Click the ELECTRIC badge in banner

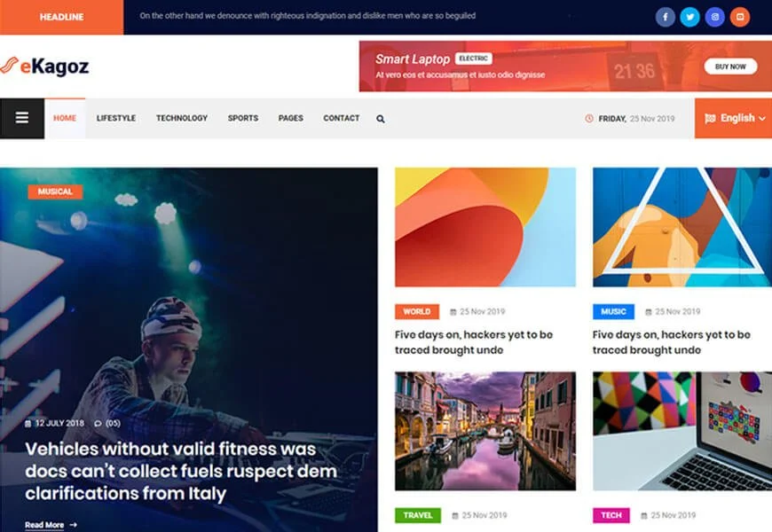(x=473, y=59)
